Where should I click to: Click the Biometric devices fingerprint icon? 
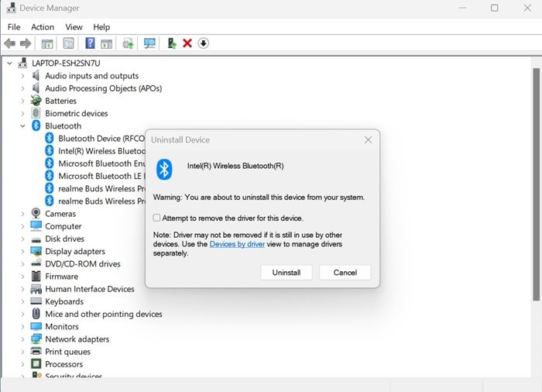point(36,113)
